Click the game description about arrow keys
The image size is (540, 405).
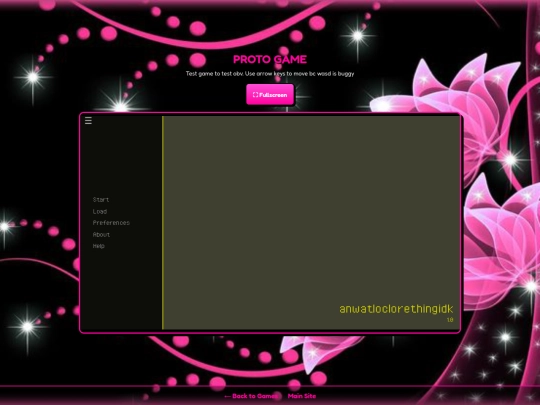(x=270, y=74)
